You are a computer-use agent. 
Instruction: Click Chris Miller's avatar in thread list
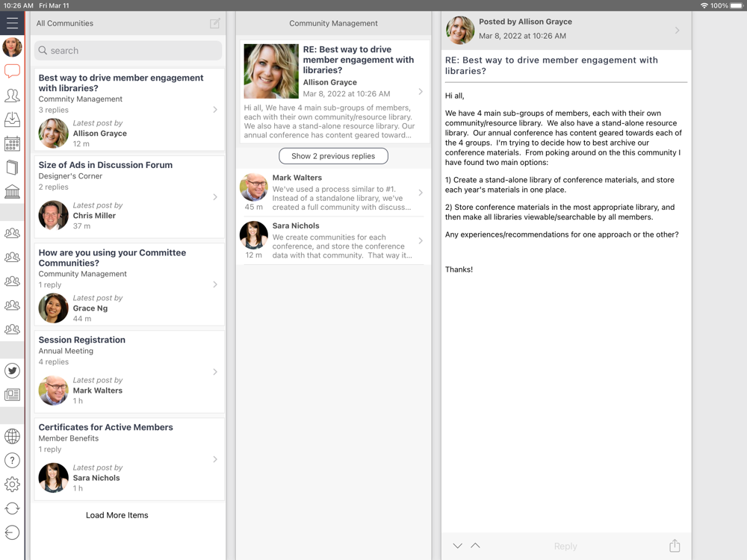click(53, 215)
